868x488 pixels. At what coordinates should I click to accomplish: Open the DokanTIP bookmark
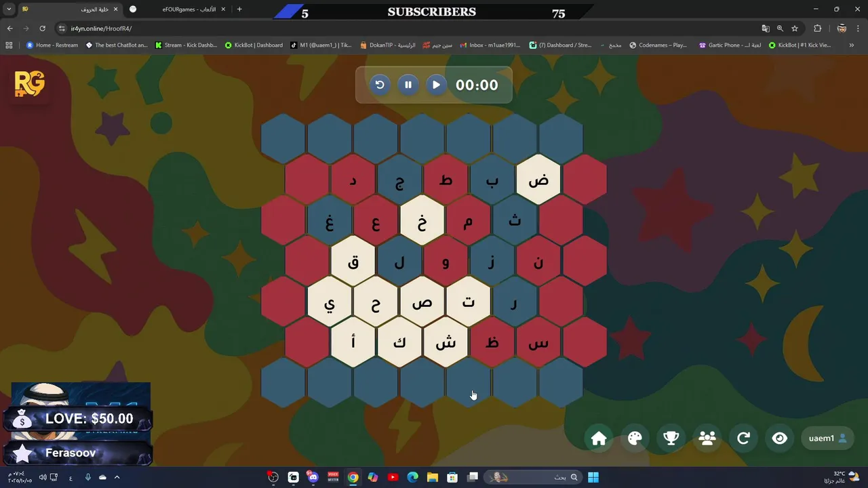click(x=388, y=45)
